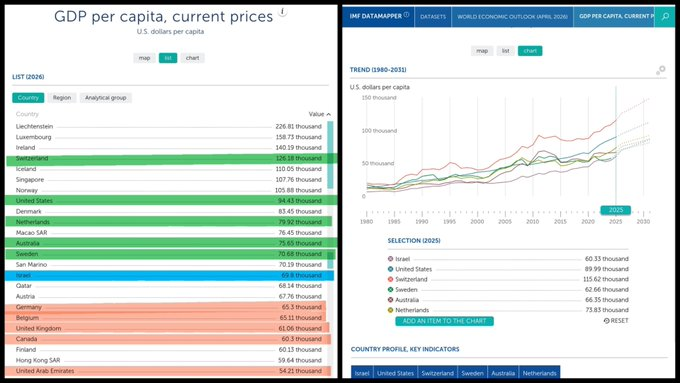This screenshot has width=680, height=383.
Task: Select list view in right panel
Action: tap(506, 51)
